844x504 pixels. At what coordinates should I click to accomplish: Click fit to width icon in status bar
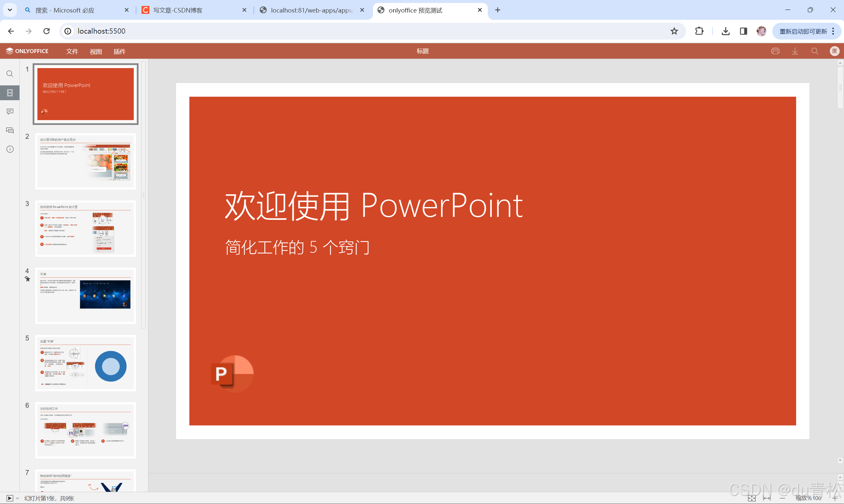pyautogui.click(x=767, y=498)
